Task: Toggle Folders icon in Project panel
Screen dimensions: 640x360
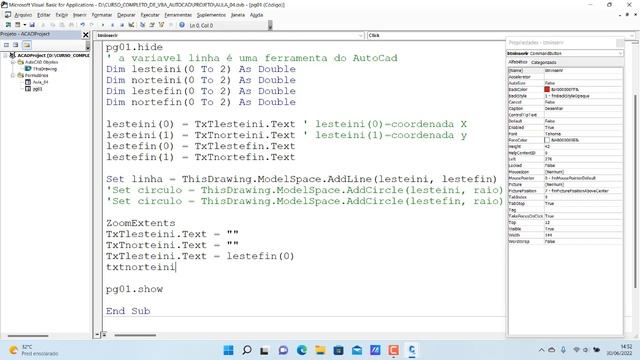Action: click(x=27, y=45)
